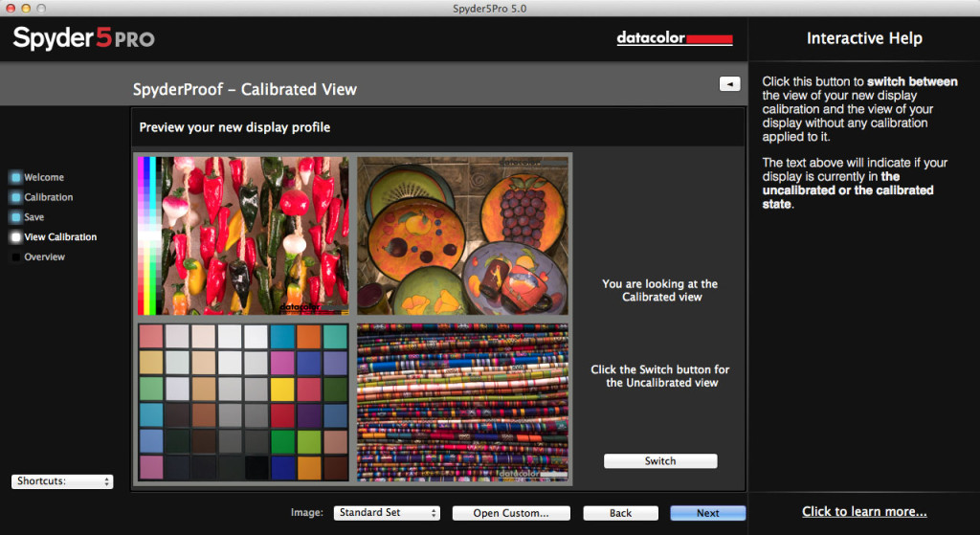
Task: Click the Save step indicator icon
Action: coord(15,217)
